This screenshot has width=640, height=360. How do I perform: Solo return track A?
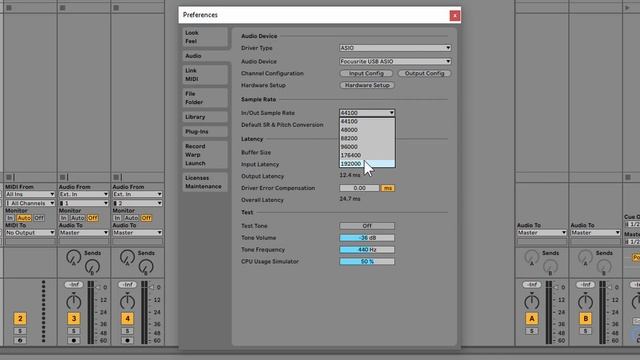[531, 331]
